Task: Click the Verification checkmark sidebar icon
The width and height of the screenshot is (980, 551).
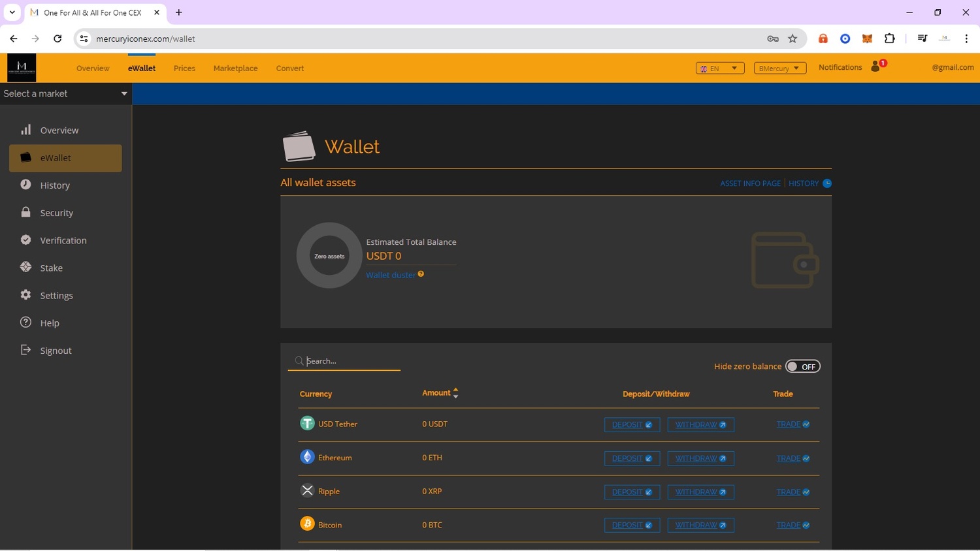Action: pos(25,240)
